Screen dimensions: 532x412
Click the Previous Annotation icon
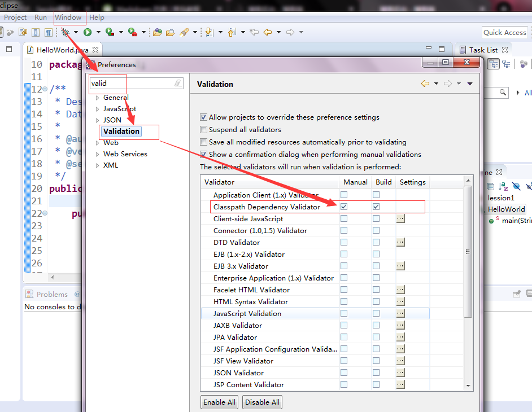(232, 32)
